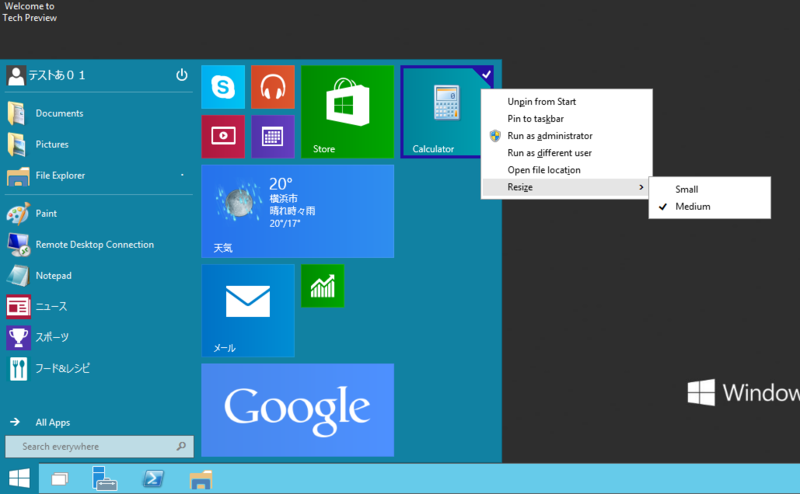The image size is (800, 494).
Task: Open Task View on the taskbar
Action: (x=60, y=479)
